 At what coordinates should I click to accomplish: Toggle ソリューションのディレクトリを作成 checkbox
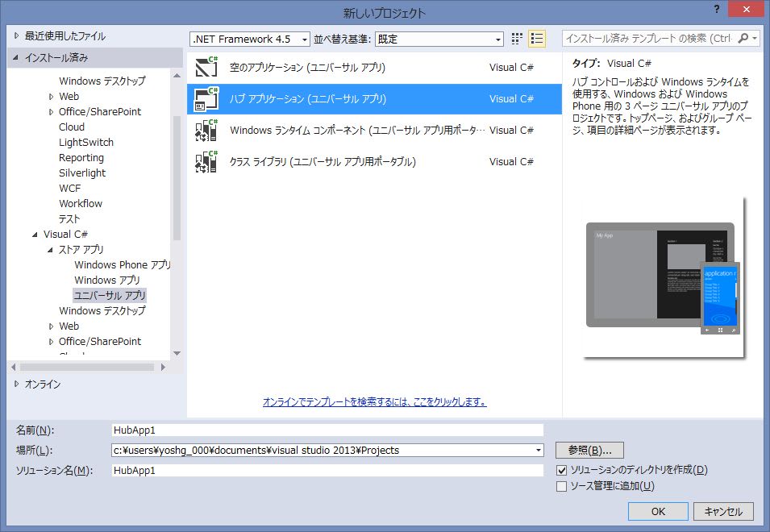[562, 470]
